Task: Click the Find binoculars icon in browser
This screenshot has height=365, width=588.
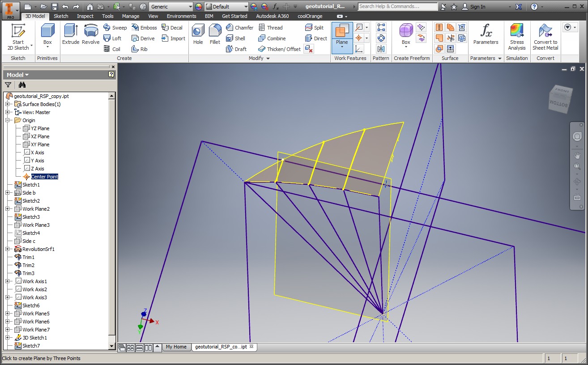Action: (x=22, y=85)
